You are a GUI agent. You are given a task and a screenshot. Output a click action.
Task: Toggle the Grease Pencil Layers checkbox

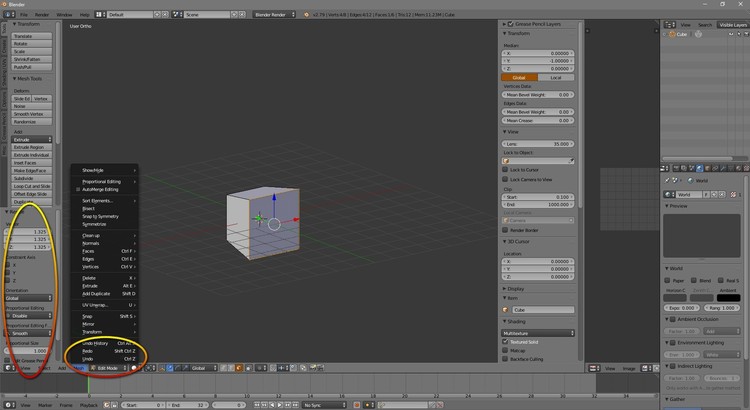510,24
